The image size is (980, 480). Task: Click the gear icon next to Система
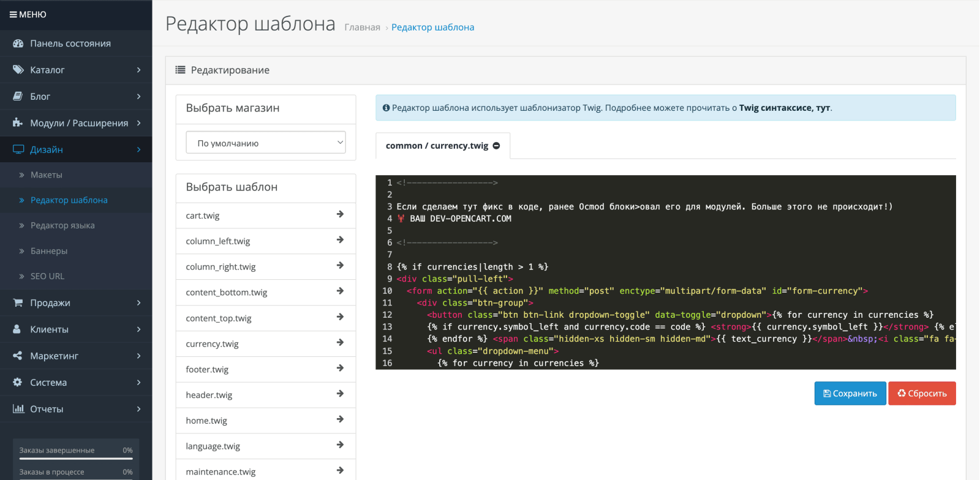(x=18, y=382)
